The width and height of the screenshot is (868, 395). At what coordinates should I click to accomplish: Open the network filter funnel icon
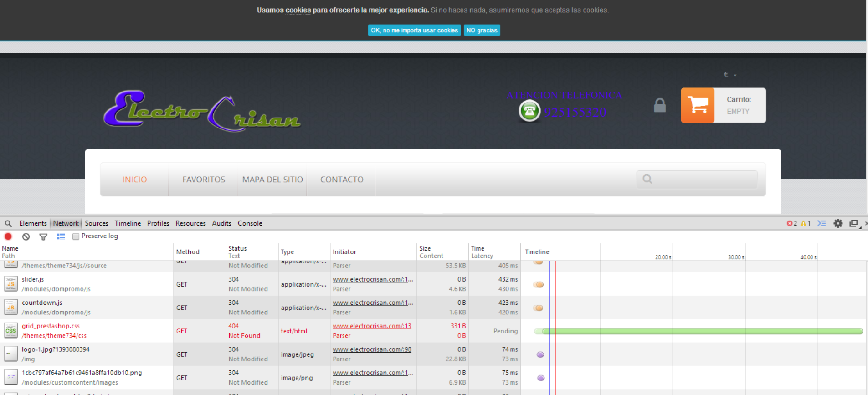tap(43, 236)
